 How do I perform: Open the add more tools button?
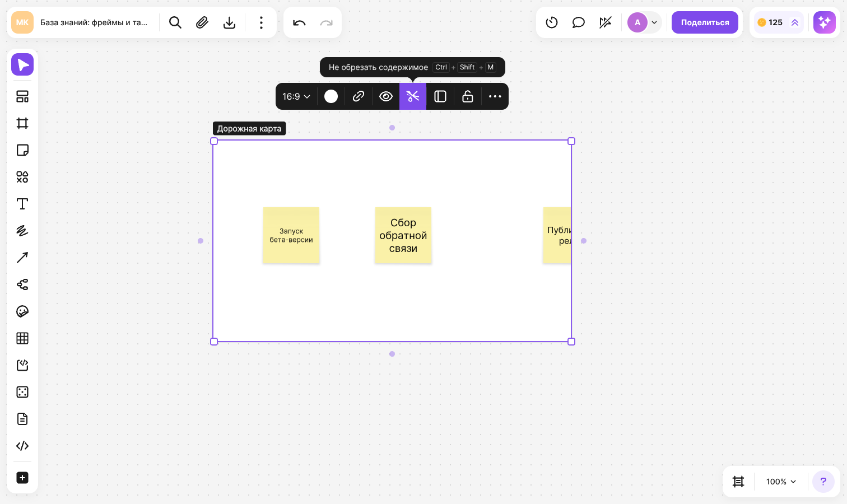(x=22, y=478)
